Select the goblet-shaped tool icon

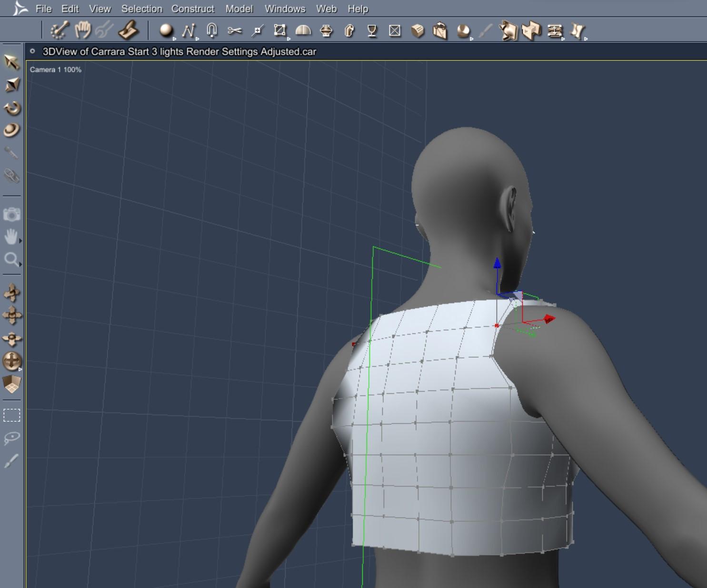pos(372,31)
